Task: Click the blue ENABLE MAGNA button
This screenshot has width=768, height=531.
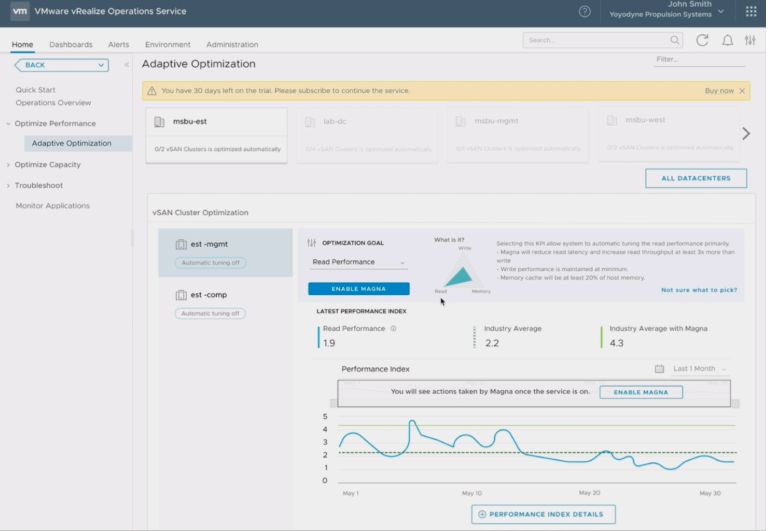Action: click(359, 289)
